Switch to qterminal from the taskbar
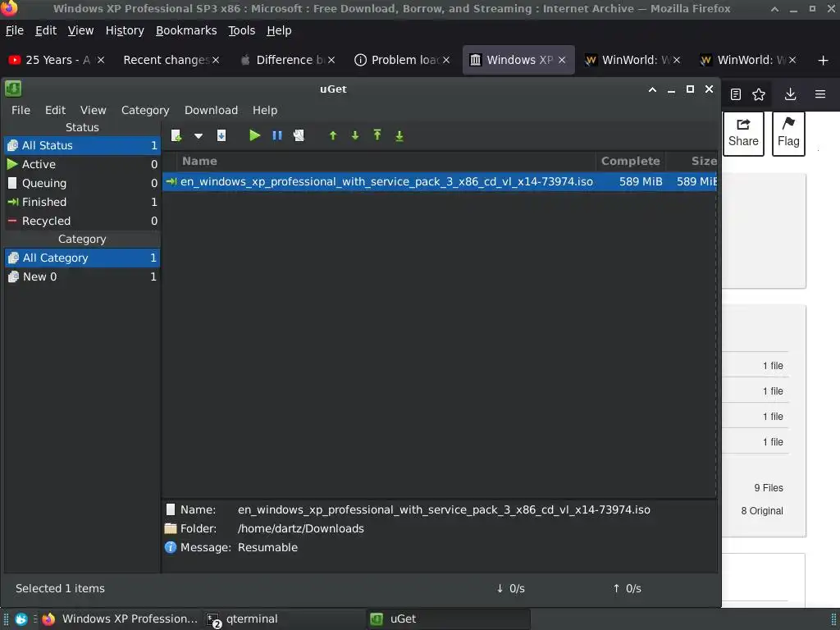This screenshot has width=840, height=630. pos(284,619)
